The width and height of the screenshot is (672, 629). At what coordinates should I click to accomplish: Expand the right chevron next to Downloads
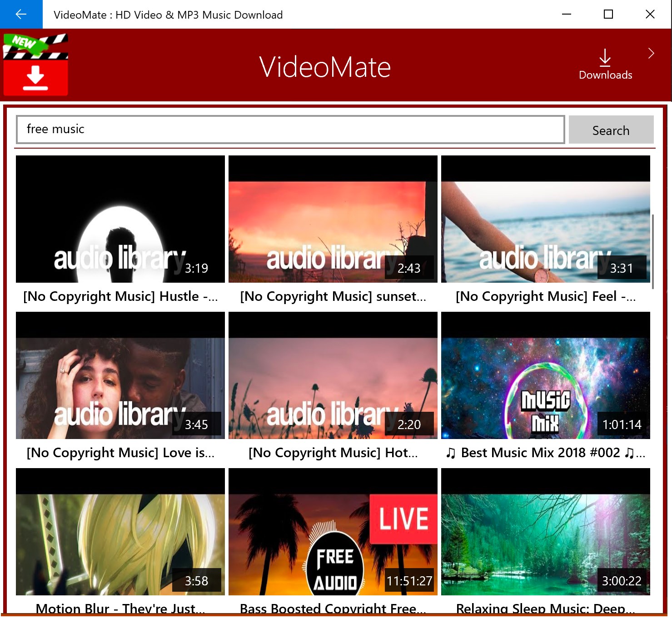pyautogui.click(x=651, y=53)
